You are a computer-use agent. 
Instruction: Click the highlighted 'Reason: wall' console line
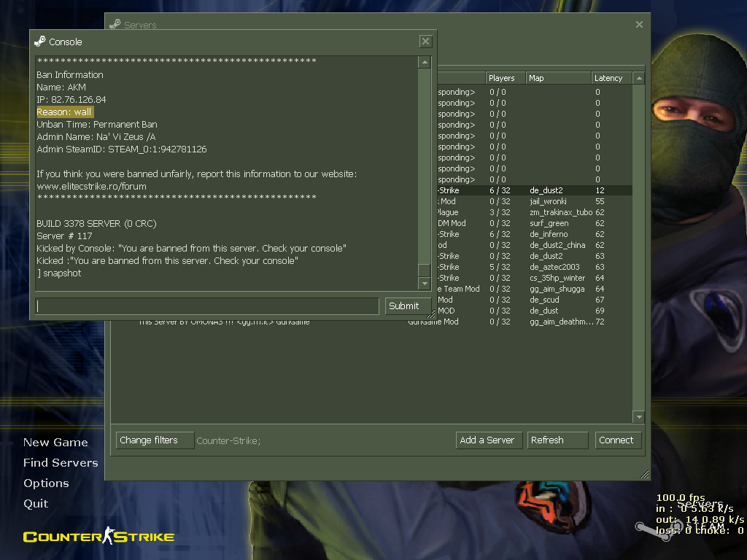click(65, 112)
